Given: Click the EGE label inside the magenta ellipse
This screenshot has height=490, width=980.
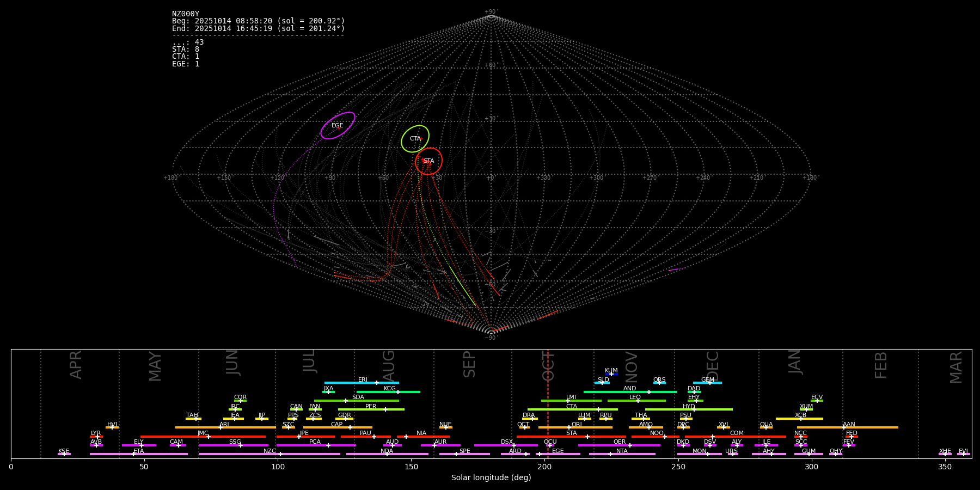Looking at the screenshot, I should [338, 126].
